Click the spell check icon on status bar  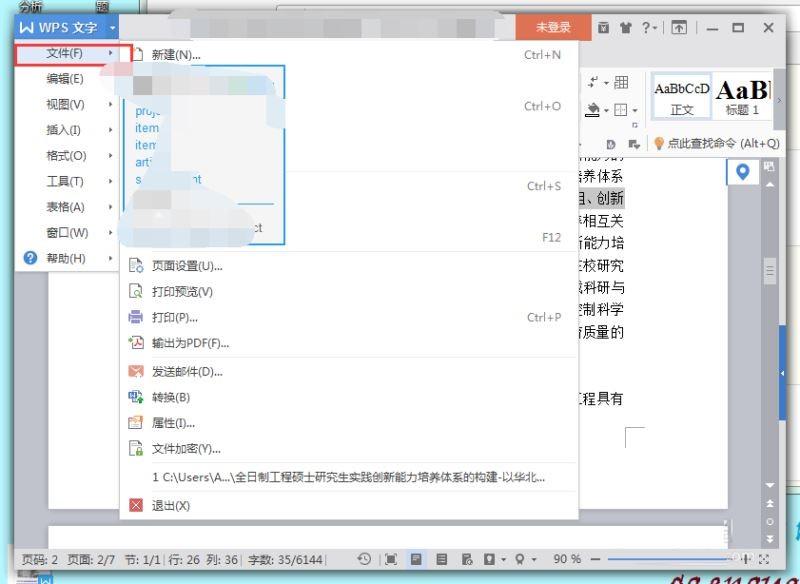(467, 557)
